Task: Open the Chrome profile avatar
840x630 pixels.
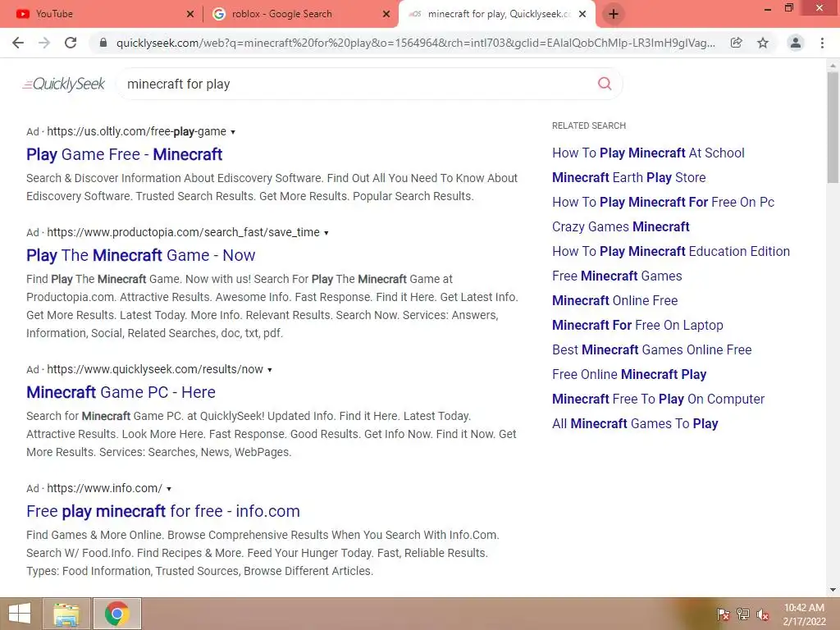Action: click(796, 43)
